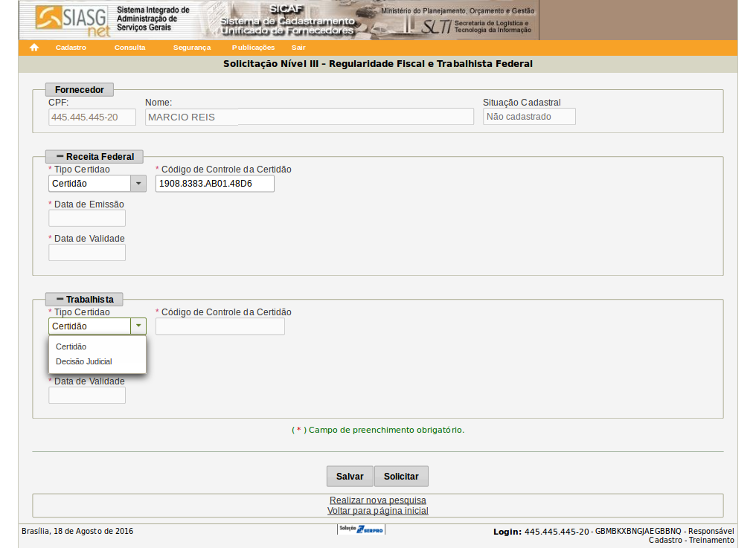The height and width of the screenshot is (548, 756).
Task: Follow the Voltar para página inicial link
Action: [378, 510]
